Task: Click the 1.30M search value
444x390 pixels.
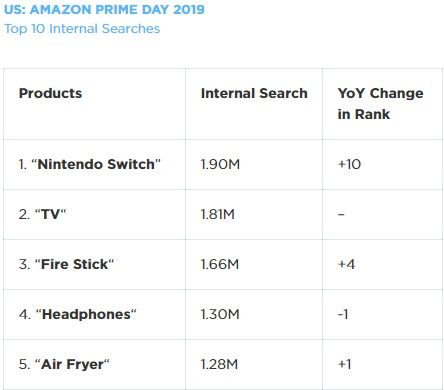Action: coord(220,314)
